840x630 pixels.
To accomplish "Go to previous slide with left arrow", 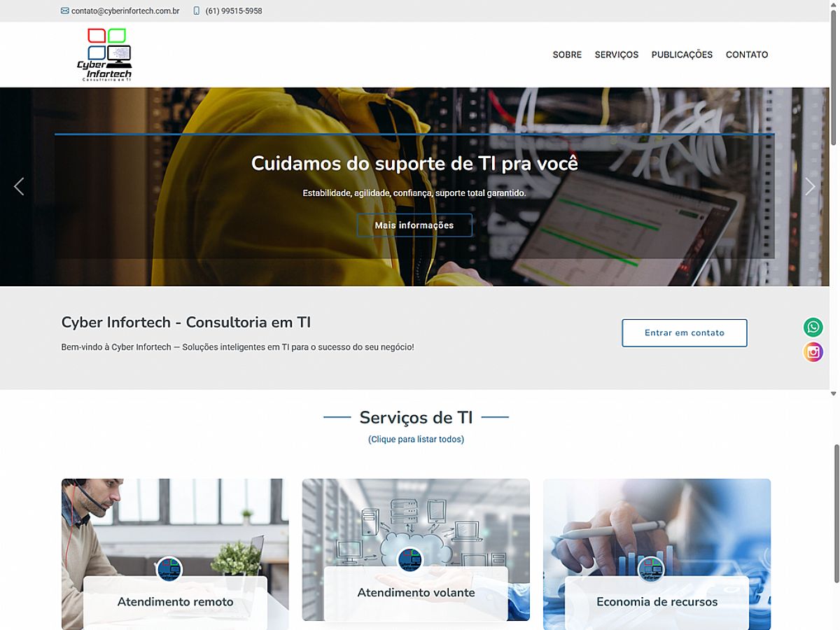I will pyautogui.click(x=19, y=186).
